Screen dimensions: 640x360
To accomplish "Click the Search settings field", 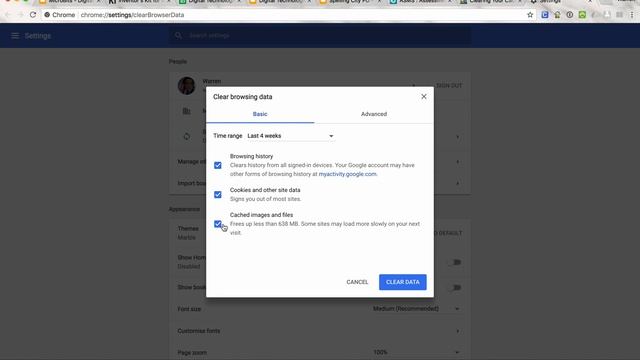I will [x=320, y=36].
